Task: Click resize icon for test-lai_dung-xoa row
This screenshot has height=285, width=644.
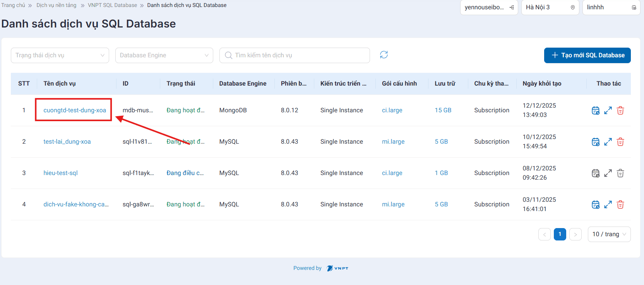Action: (x=608, y=142)
